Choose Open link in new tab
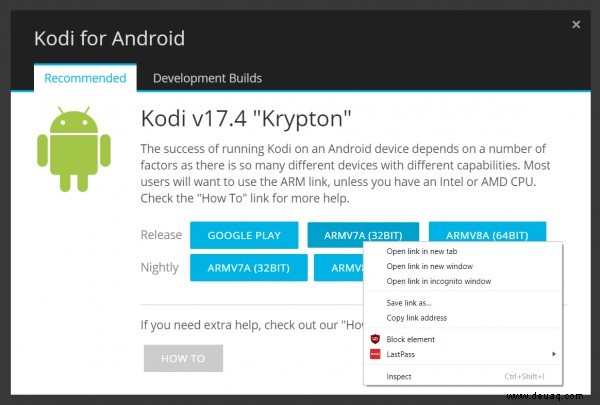600x405 pixels. click(x=463, y=251)
